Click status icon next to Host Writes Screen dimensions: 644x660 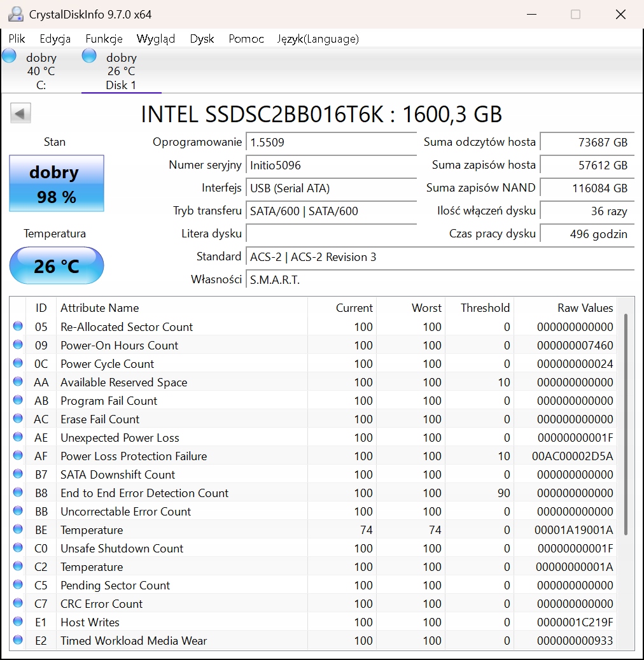pyautogui.click(x=18, y=622)
